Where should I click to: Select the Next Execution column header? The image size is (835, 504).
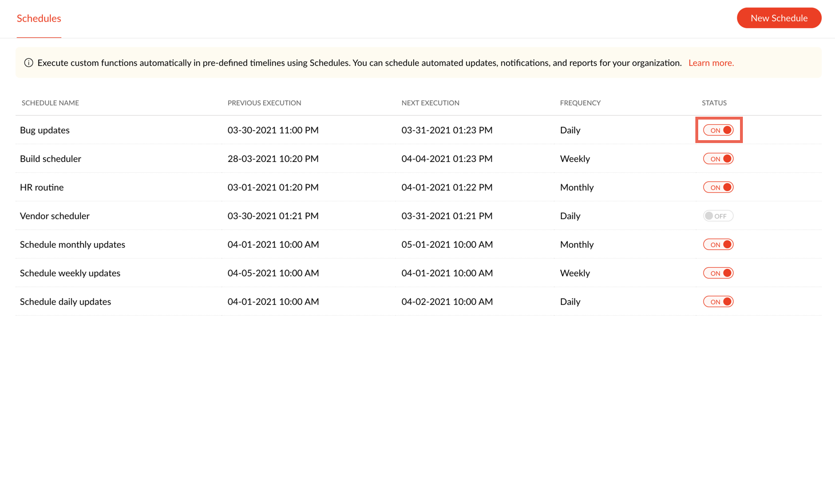pyautogui.click(x=430, y=103)
